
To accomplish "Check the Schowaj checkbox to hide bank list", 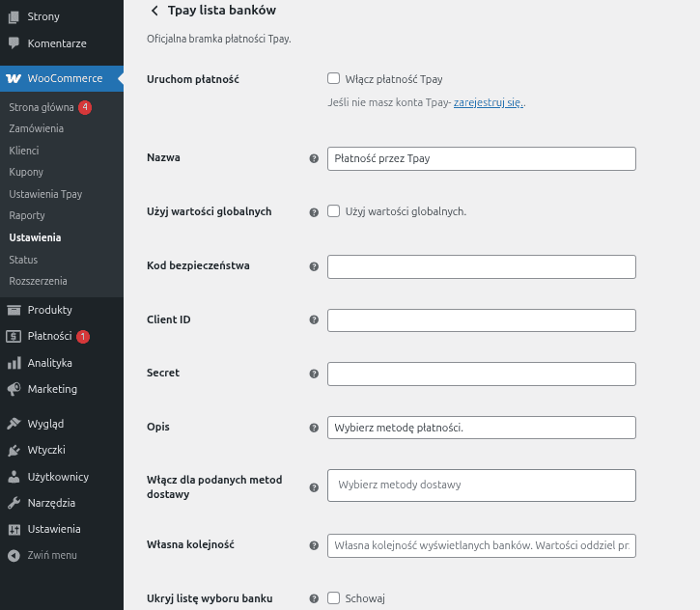I will (x=334, y=598).
